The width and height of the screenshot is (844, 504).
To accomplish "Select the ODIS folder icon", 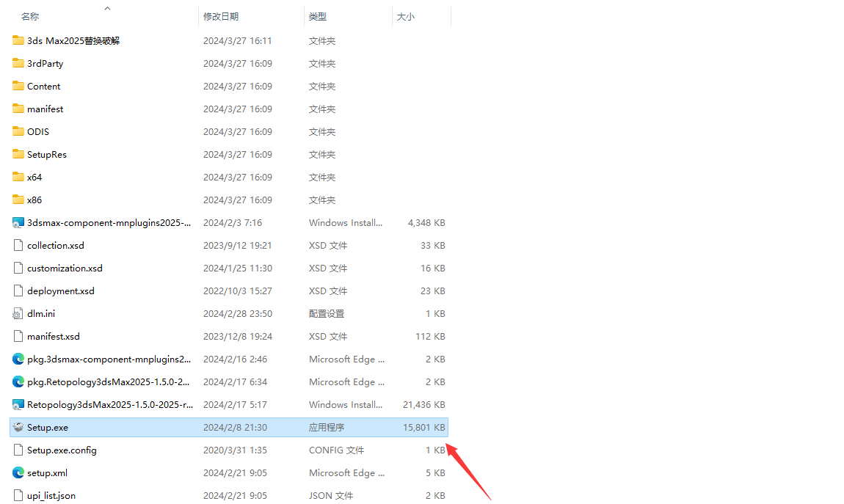I will pyautogui.click(x=18, y=131).
